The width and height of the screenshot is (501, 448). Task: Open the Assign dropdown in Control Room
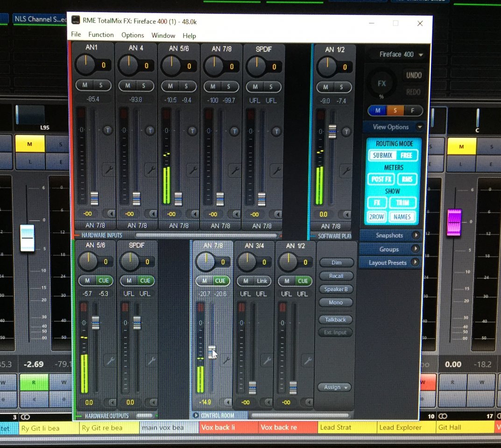click(334, 387)
